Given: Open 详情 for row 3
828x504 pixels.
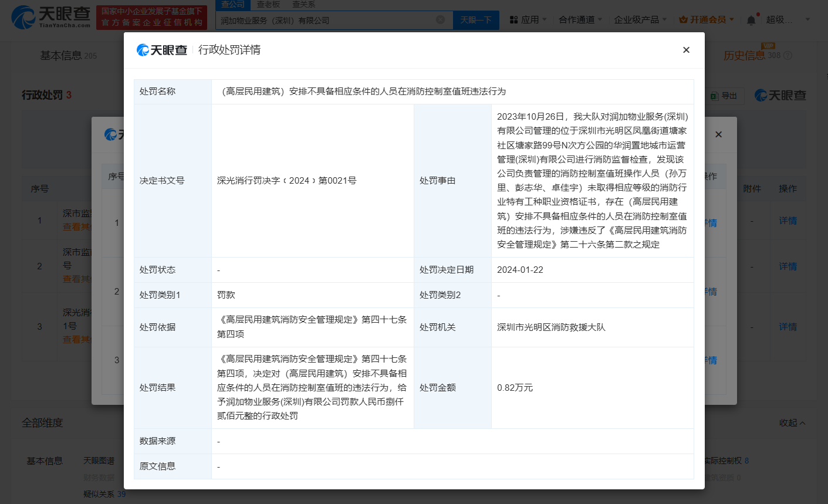Looking at the screenshot, I should 788,327.
